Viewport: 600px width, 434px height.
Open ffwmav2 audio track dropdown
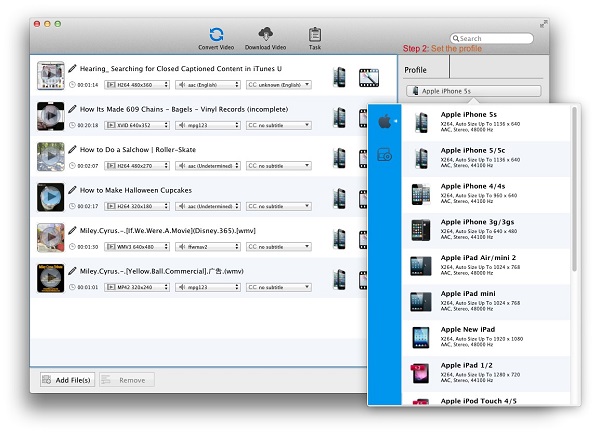208,246
